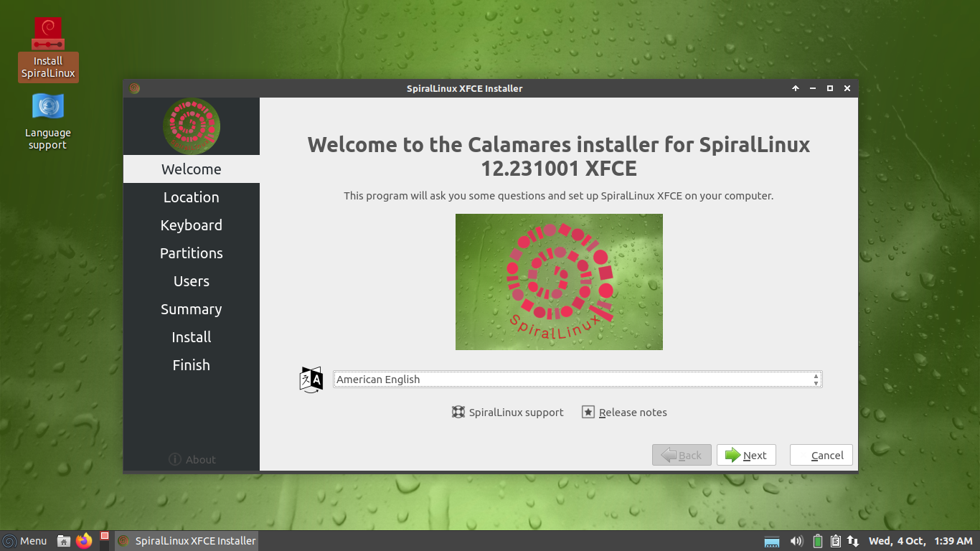Maximize the installer window

click(830, 88)
